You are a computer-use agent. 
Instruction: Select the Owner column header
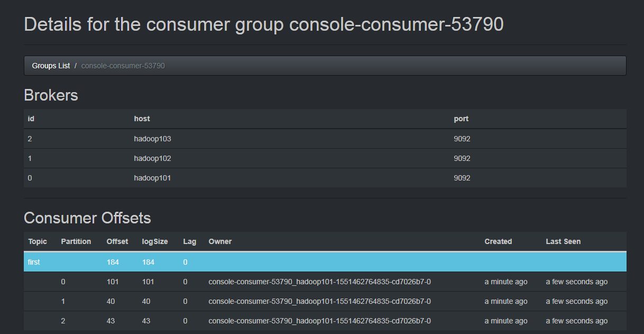(220, 241)
